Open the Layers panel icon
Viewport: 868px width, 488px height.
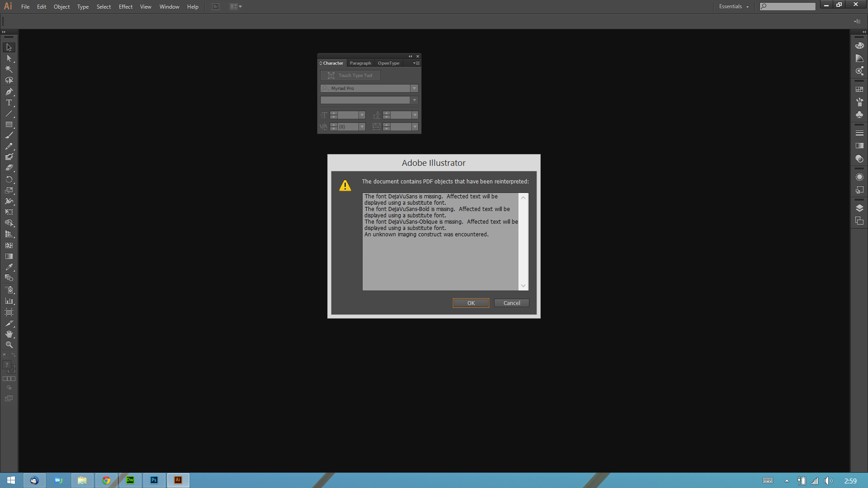point(859,208)
